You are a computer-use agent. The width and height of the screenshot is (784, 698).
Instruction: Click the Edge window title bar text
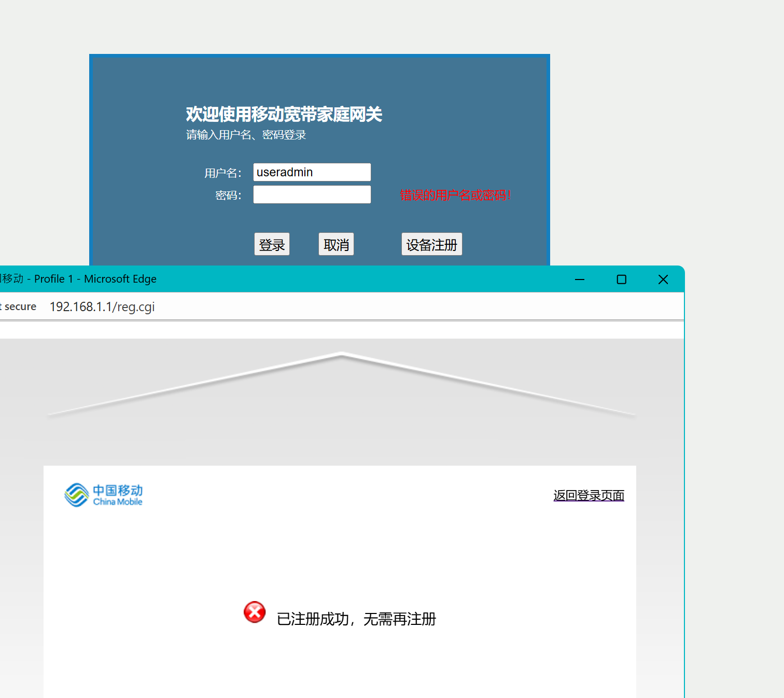pyautogui.click(x=79, y=279)
